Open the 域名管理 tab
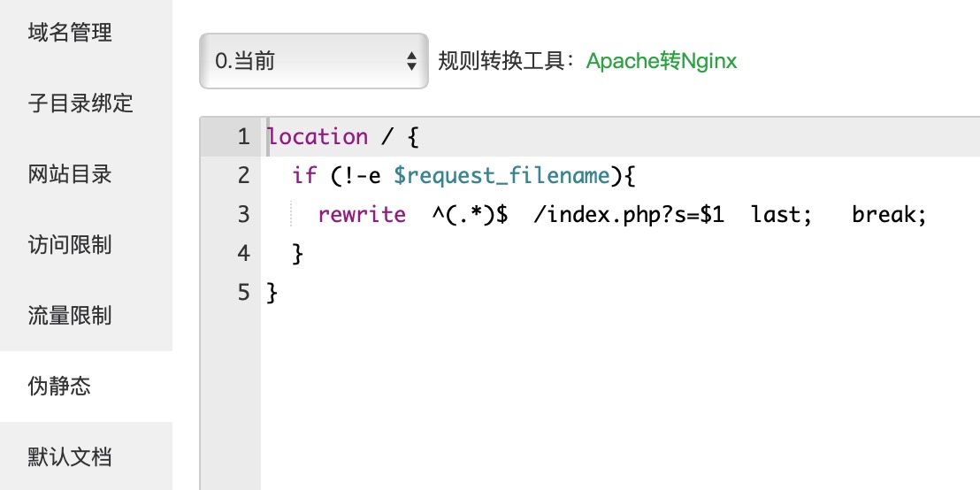The height and width of the screenshot is (490, 980). point(71,34)
